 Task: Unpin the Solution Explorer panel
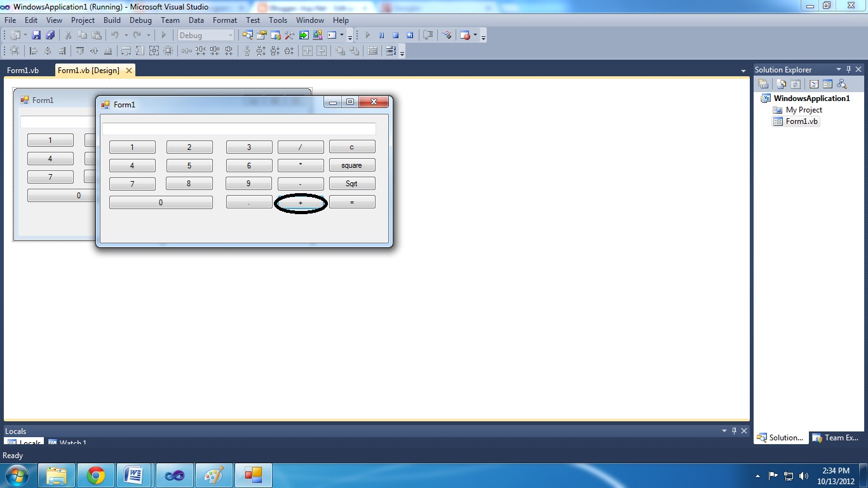(x=850, y=69)
